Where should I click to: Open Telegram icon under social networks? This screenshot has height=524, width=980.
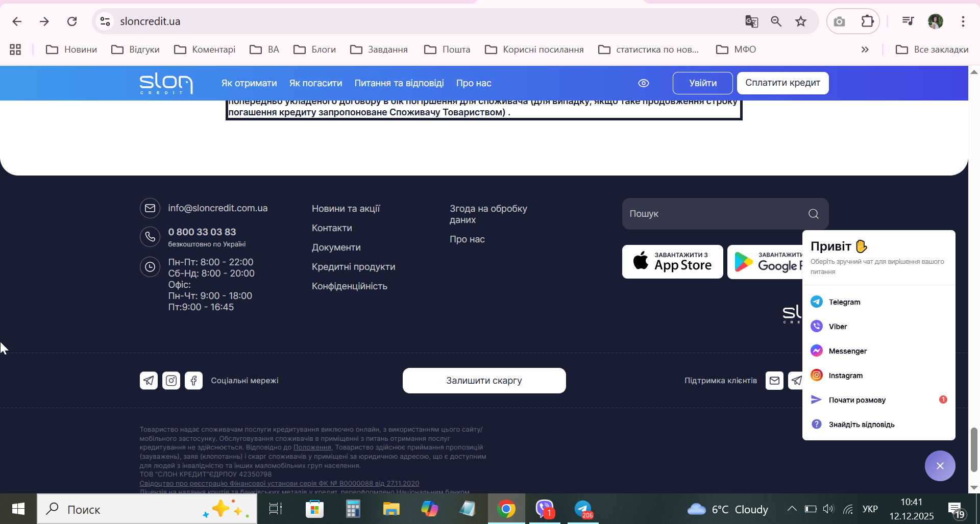149,381
